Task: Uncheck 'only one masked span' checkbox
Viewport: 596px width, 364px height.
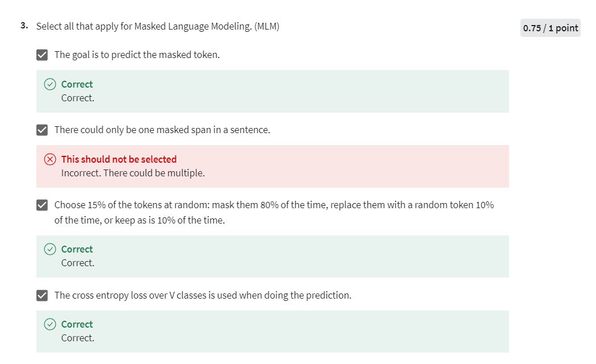Action: [x=42, y=130]
